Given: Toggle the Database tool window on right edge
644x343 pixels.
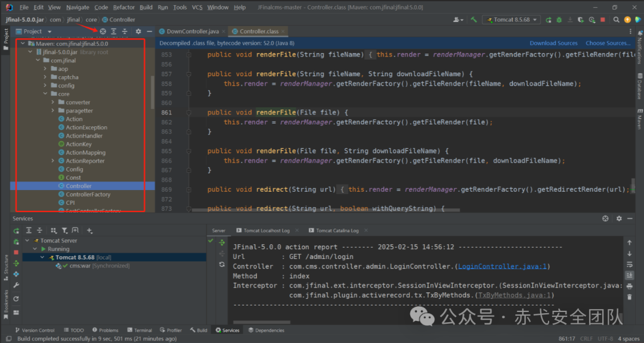Looking at the screenshot, I should point(639,86).
